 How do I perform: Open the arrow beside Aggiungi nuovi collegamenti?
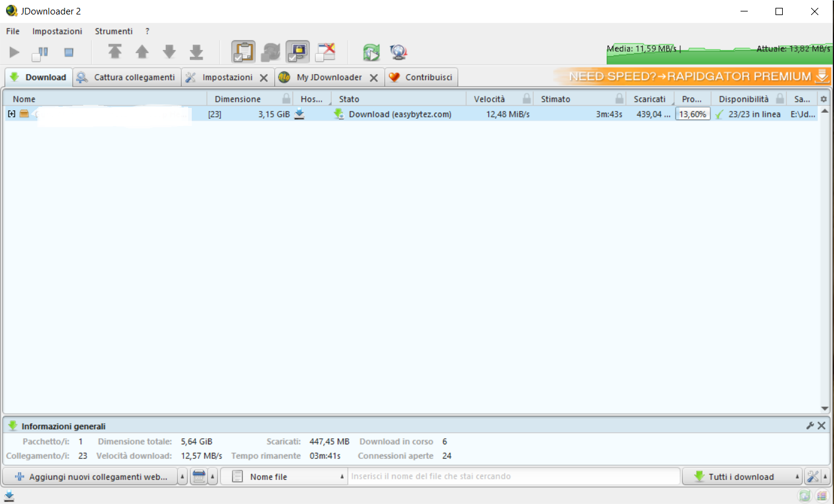(x=183, y=477)
